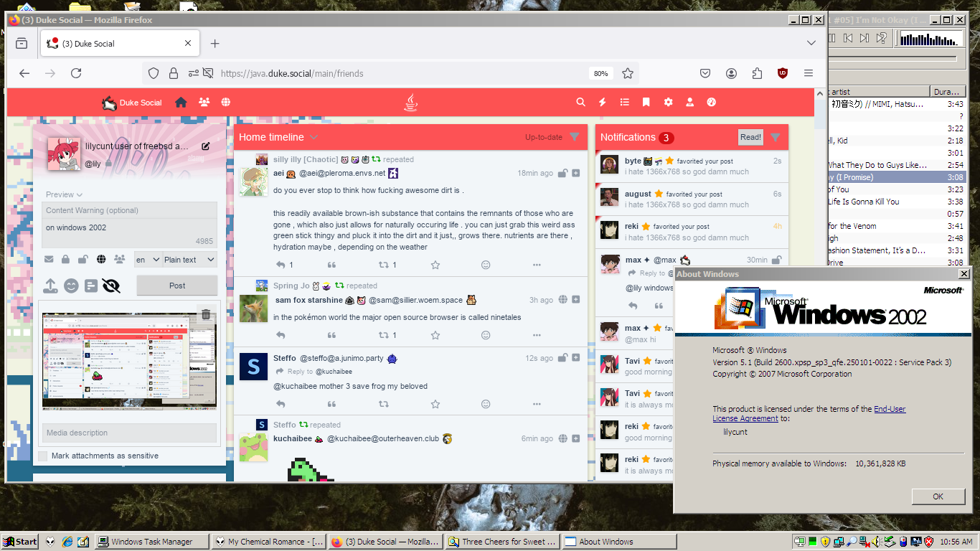Open the post language 'en' dropdown
980x551 pixels.
point(148,260)
